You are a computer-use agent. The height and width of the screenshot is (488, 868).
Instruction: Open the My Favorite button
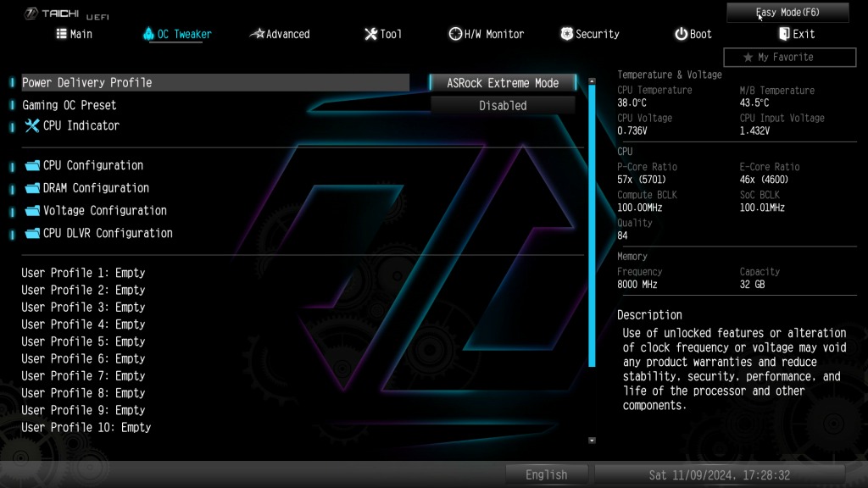coord(789,57)
